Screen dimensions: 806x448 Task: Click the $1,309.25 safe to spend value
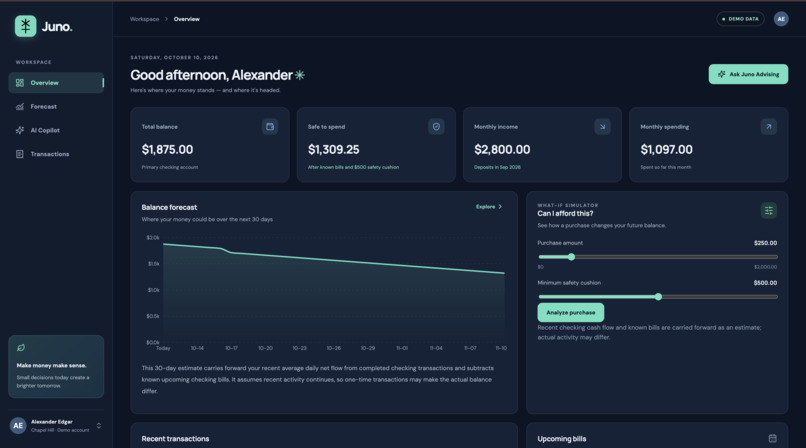(x=334, y=150)
